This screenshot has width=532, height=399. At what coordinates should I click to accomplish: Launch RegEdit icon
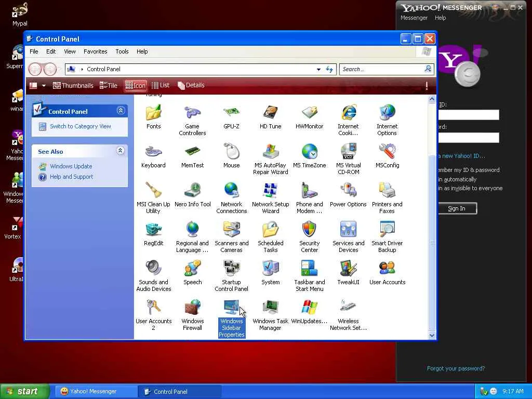coord(153,230)
